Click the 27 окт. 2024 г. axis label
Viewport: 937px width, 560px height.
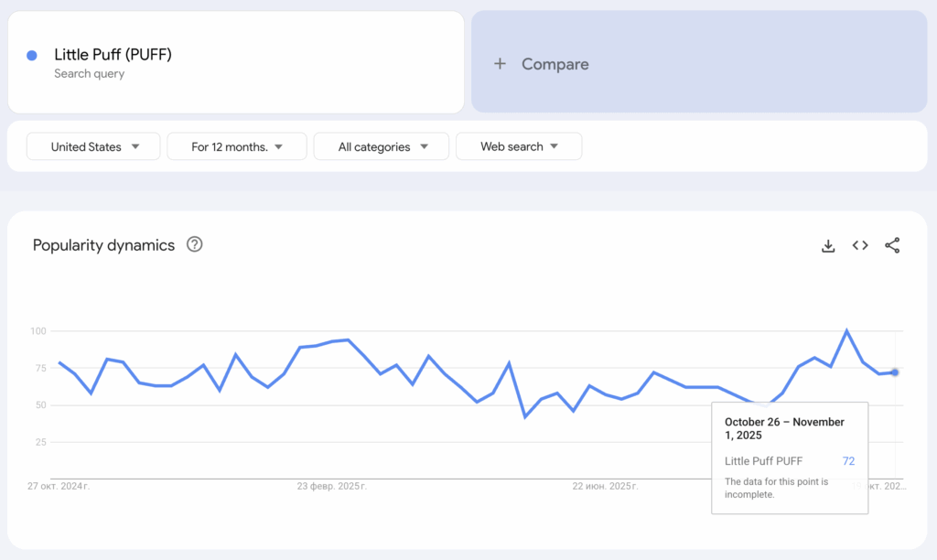59,486
